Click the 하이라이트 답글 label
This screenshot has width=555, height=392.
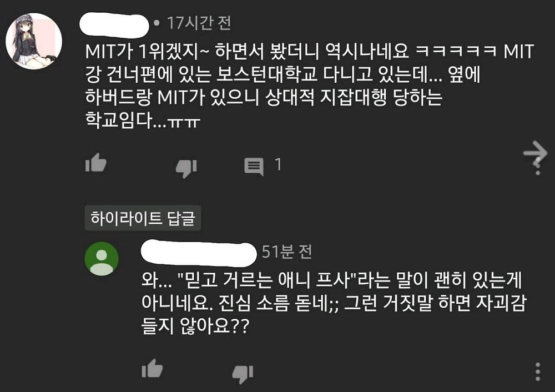click(x=143, y=218)
